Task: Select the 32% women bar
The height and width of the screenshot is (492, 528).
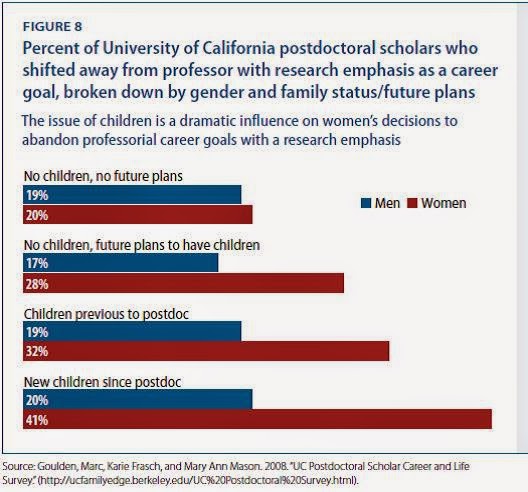Action: point(206,351)
